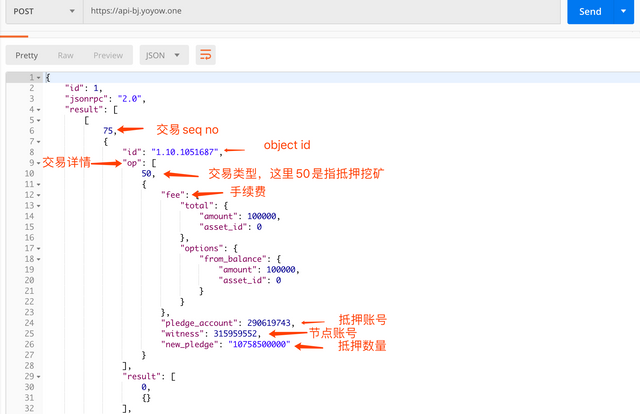Click the "new_pledge" key

click(189, 344)
